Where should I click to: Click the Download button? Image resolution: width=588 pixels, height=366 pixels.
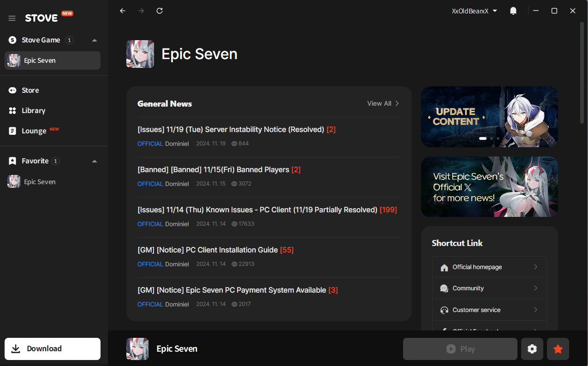(x=53, y=349)
